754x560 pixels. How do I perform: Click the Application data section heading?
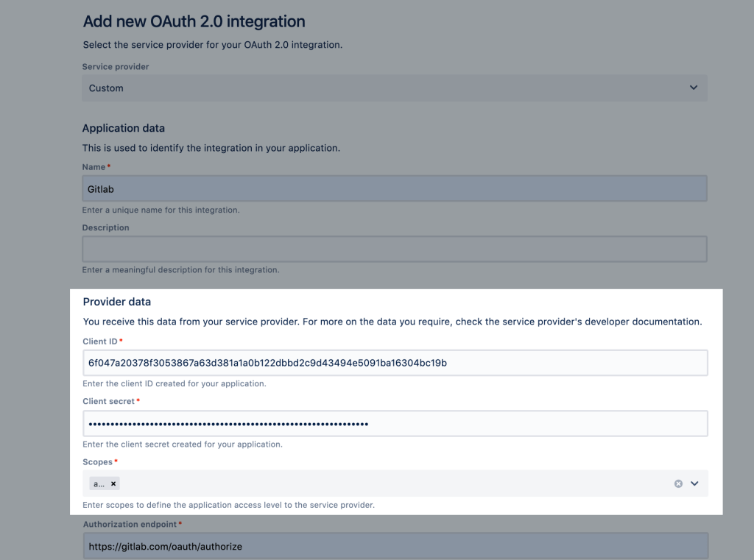point(123,128)
